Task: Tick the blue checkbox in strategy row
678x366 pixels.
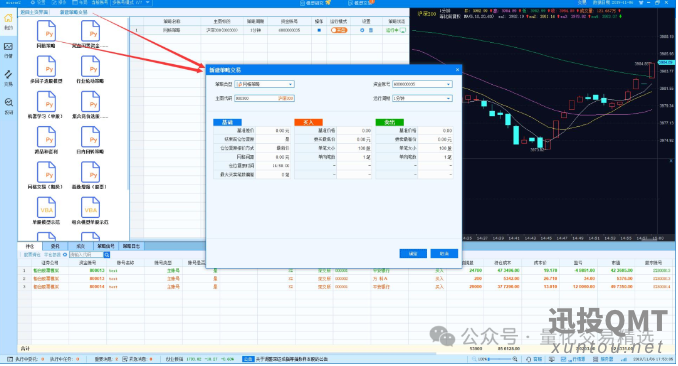Action: (319, 30)
